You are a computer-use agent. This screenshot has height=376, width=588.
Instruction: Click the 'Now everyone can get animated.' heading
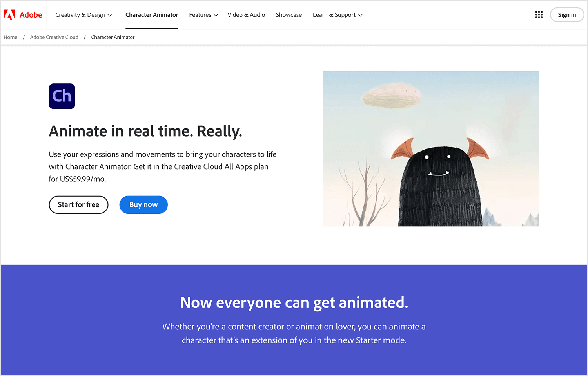pos(294,303)
